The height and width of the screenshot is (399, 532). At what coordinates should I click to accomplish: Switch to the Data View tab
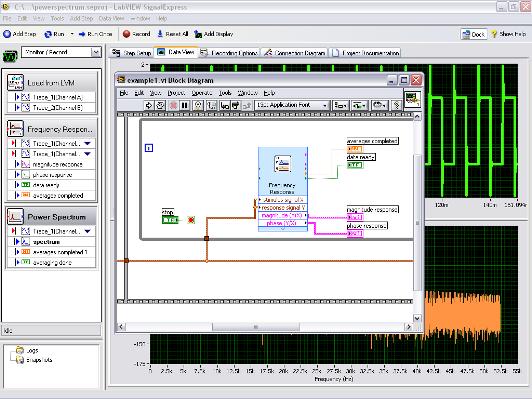point(176,52)
